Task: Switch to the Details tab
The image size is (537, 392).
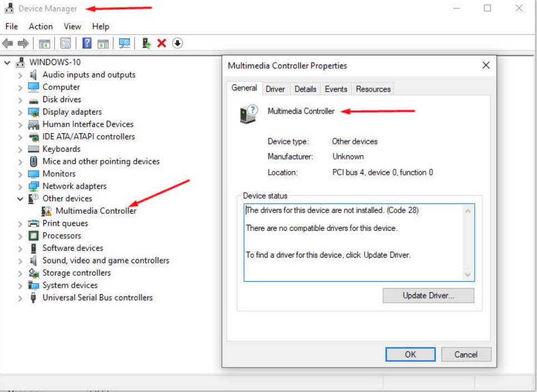Action: point(305,89)
